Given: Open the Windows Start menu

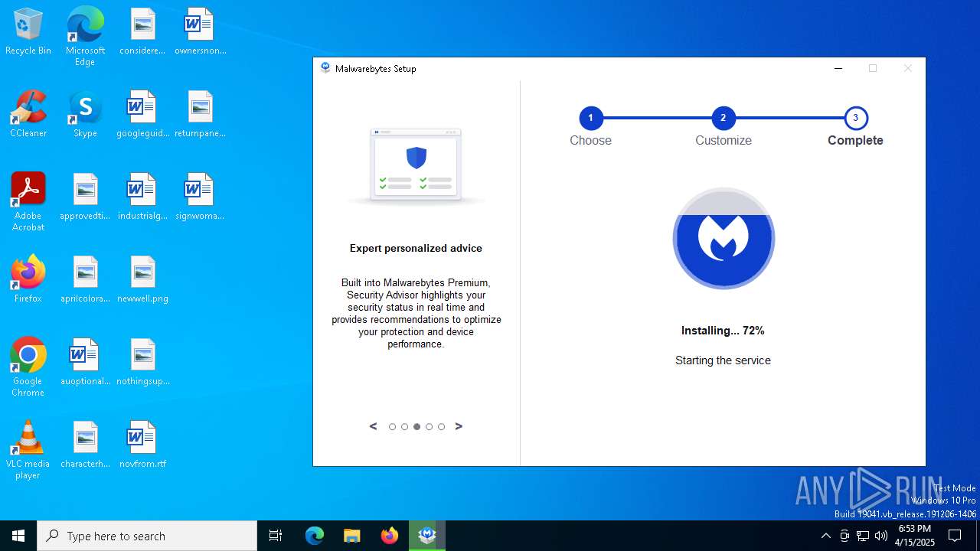Looking at the screenshot, I should coord(18,536).
